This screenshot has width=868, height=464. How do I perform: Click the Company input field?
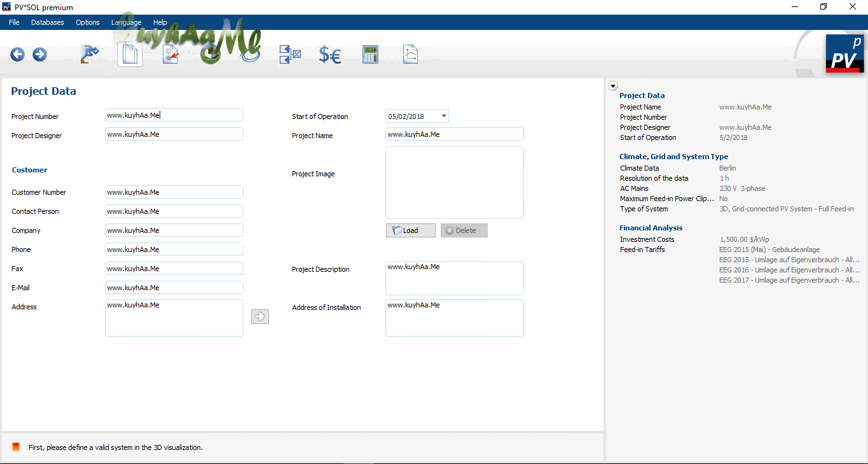coord(174,230)
